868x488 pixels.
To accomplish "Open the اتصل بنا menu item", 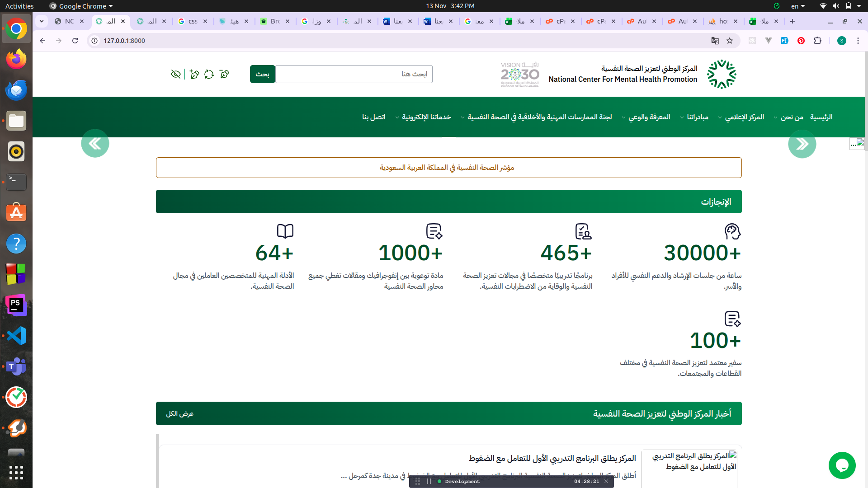I will point(373,117).
